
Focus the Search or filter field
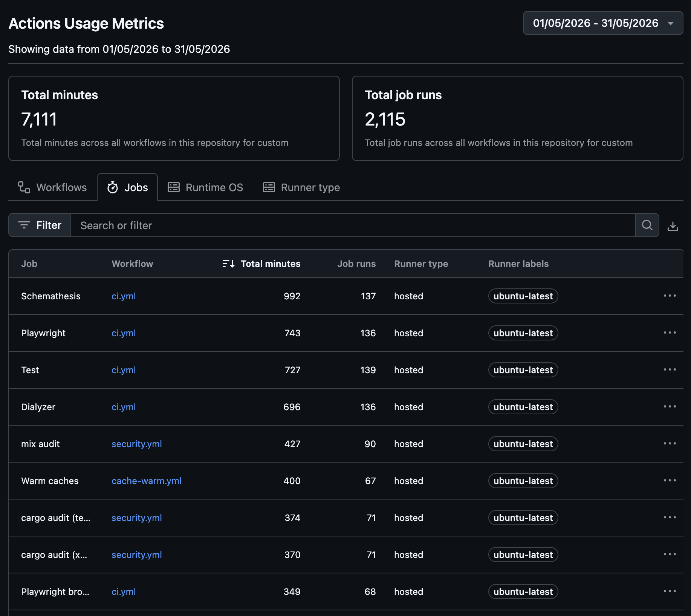point(353,225)
